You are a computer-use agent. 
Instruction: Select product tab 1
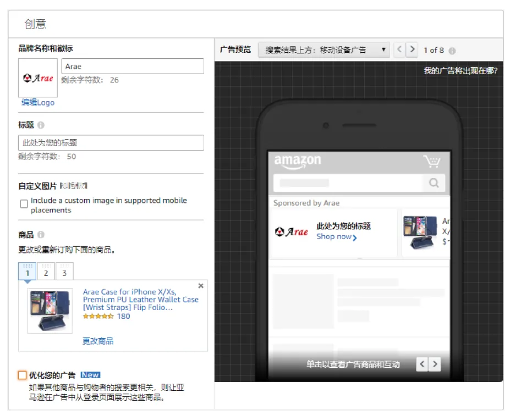tap(28, 272)
